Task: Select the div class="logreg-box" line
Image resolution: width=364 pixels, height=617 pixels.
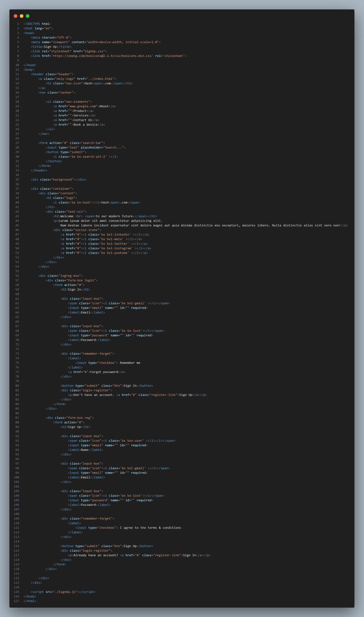Action: point(61,276)
